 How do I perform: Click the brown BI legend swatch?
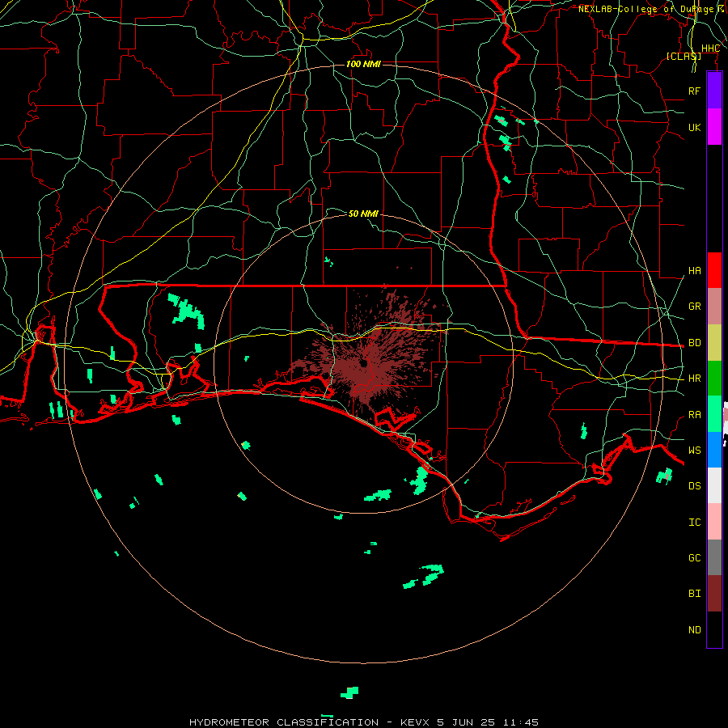(714, 594)
